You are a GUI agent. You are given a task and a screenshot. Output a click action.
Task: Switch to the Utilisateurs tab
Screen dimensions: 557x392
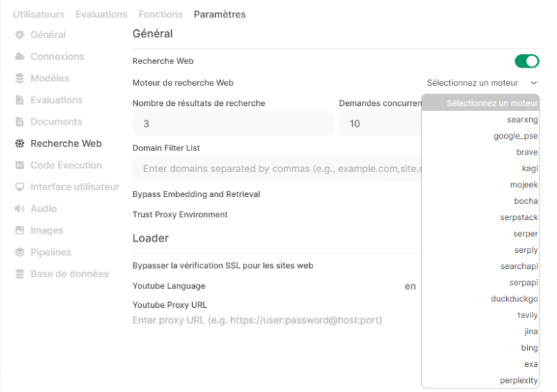(38, 14)
